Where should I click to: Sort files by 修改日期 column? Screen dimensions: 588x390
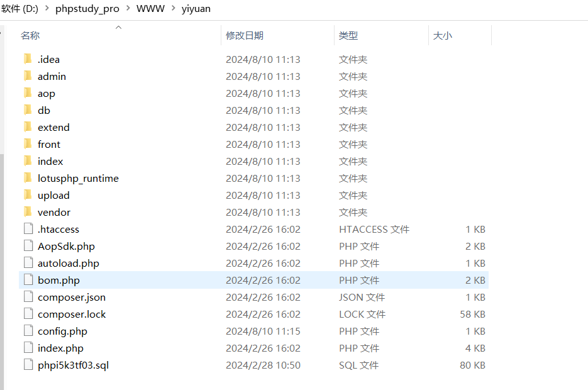tap(245, 36)
